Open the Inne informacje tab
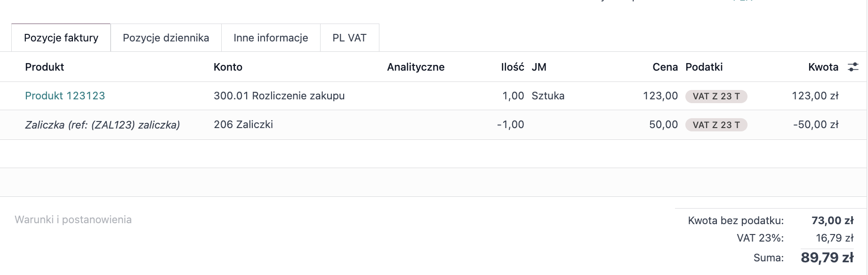868x275 pixels. click(271, 38)
